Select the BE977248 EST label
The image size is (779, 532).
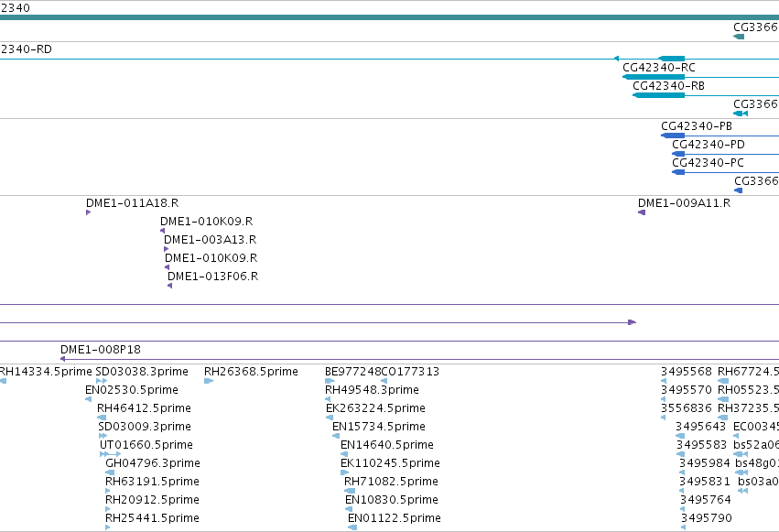352,372
